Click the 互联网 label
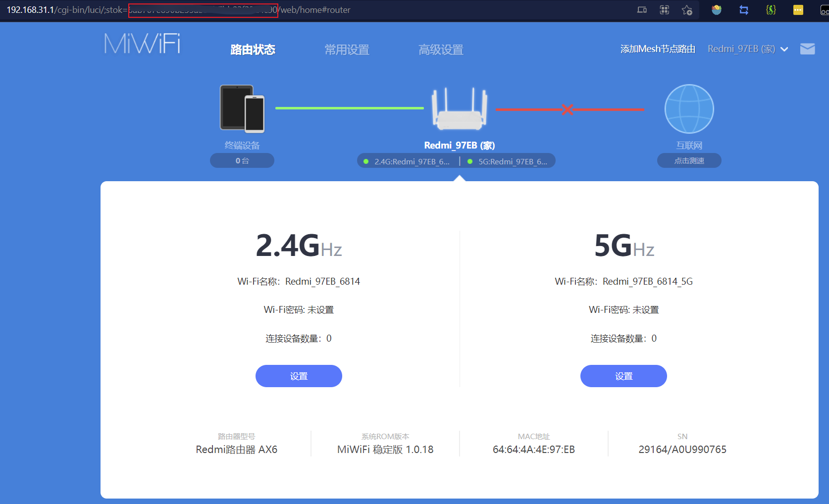 tap(689, 145)
